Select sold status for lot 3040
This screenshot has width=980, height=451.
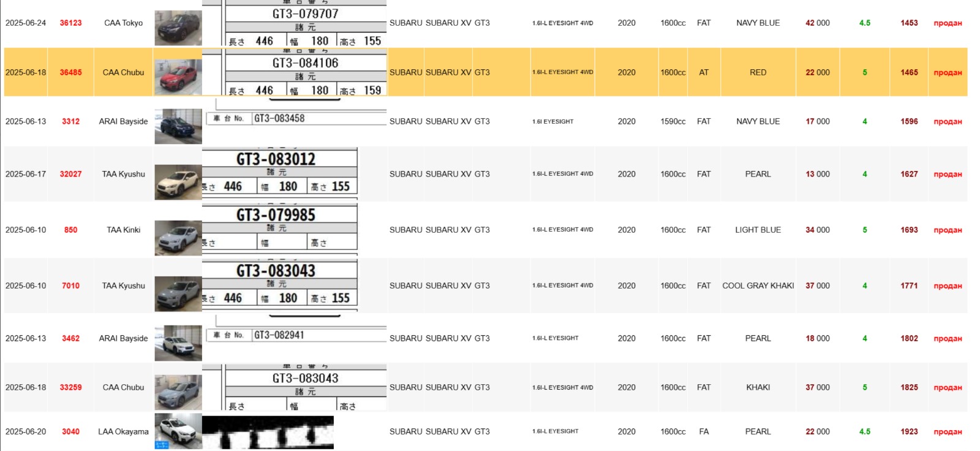click(x=948, y=431)
